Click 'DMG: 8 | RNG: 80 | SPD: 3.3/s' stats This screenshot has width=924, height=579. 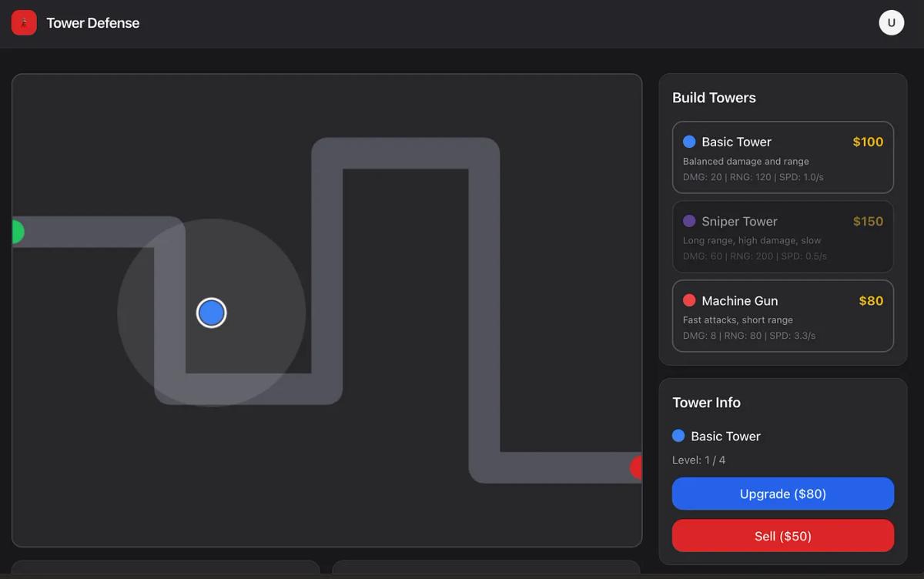pos(749,336)
